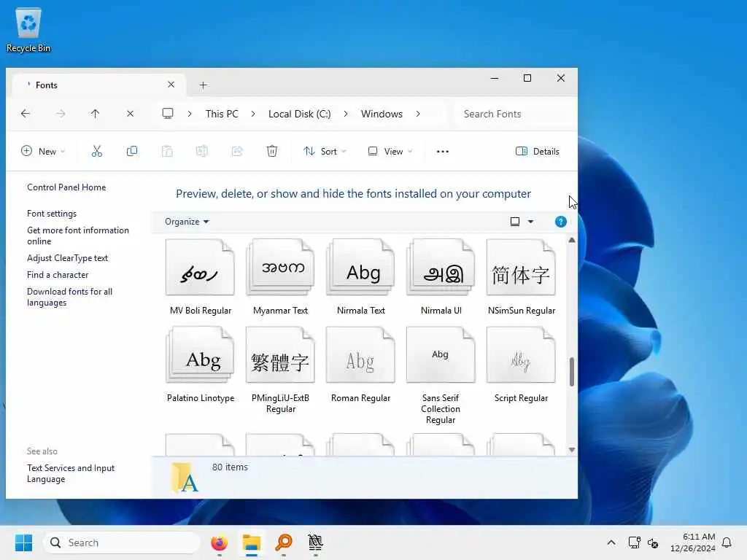Select the Nirmala UI font family
This screenshot has width=747, height=560.
441,277
